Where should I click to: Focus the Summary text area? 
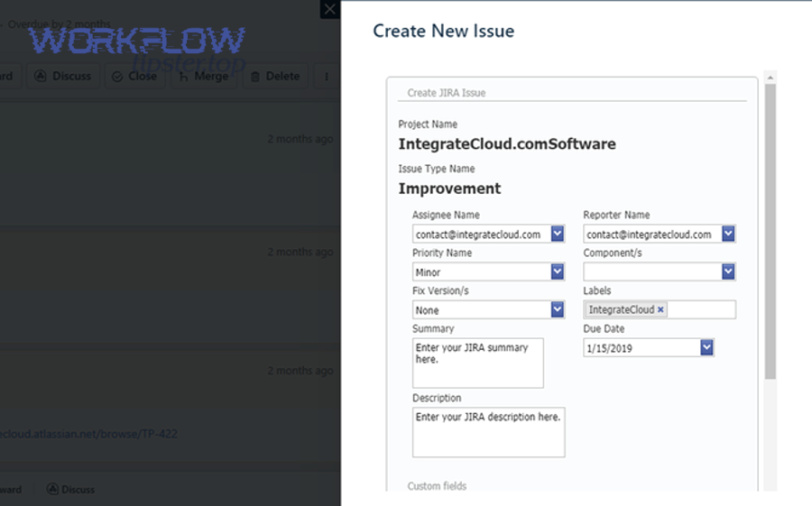pyautogui.click(x=478, y=363)
